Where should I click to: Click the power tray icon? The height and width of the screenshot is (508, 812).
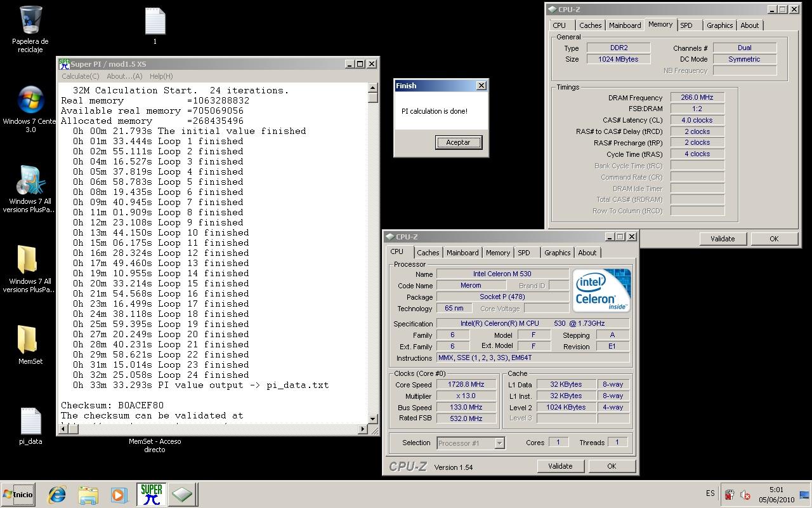tap(730, 495)
